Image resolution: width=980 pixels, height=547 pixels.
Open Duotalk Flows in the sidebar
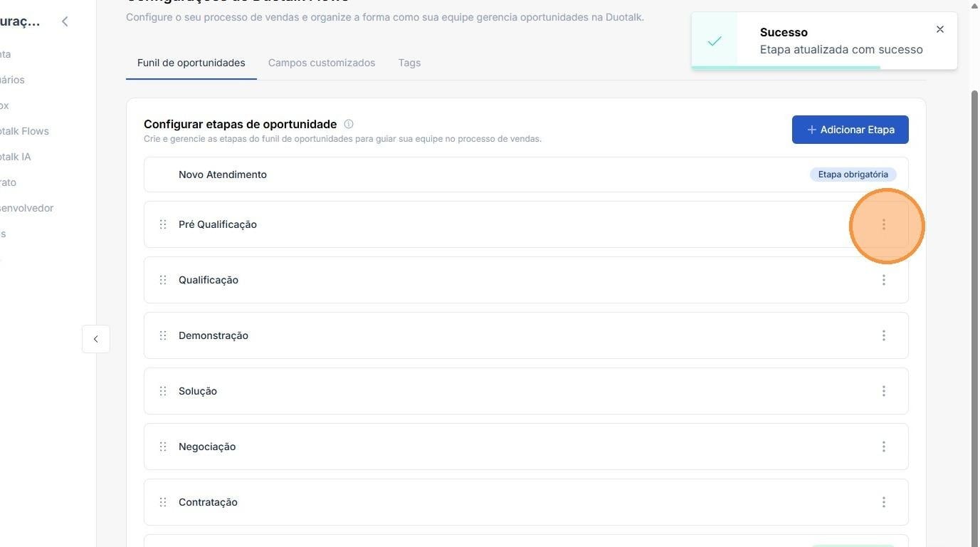24,131
